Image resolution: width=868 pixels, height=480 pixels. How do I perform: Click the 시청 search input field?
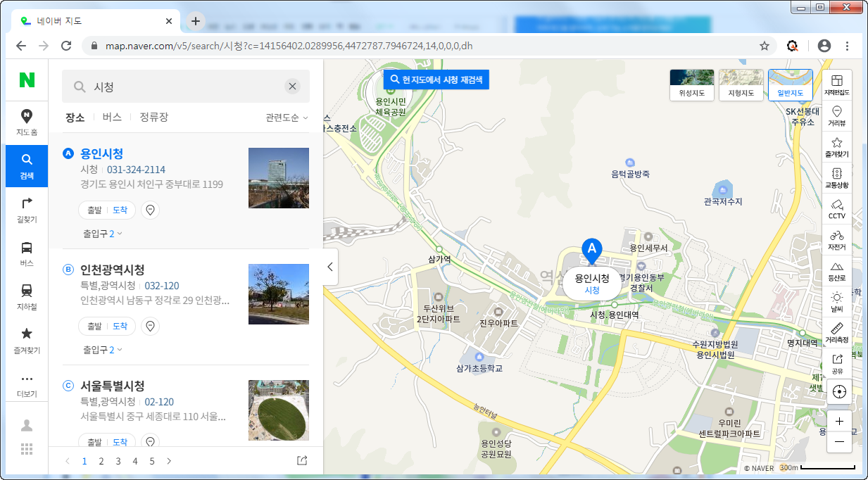186,87
